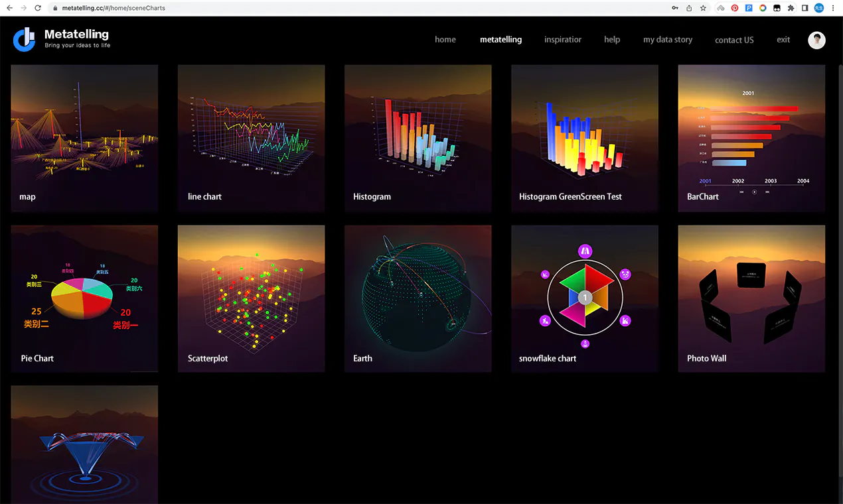843x504 pixels.
Task: Click the Metatelling logo icon
Action: click(23, 39)
